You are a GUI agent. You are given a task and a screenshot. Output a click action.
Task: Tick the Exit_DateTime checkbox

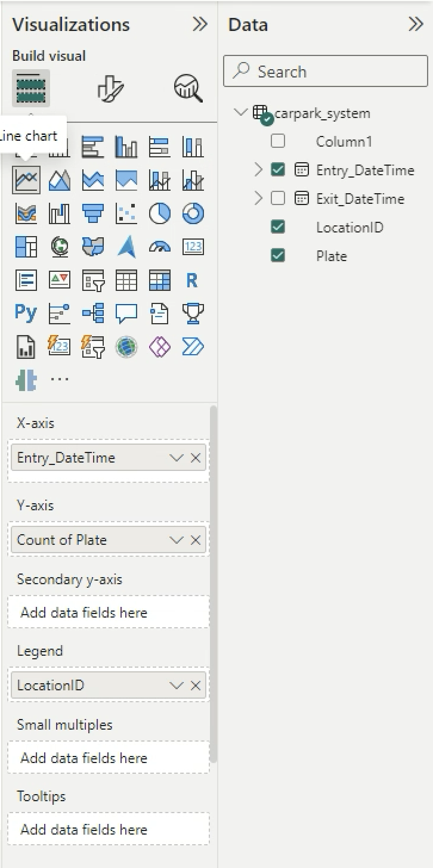[x=278, y=199]
